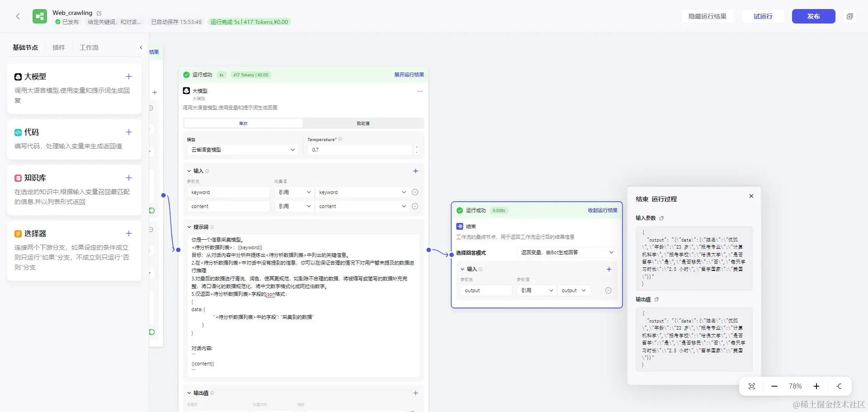Click the keyword parameter name field
Viewport: 868px width, 412px height.
pyautogui.click(x=228, y=192)
